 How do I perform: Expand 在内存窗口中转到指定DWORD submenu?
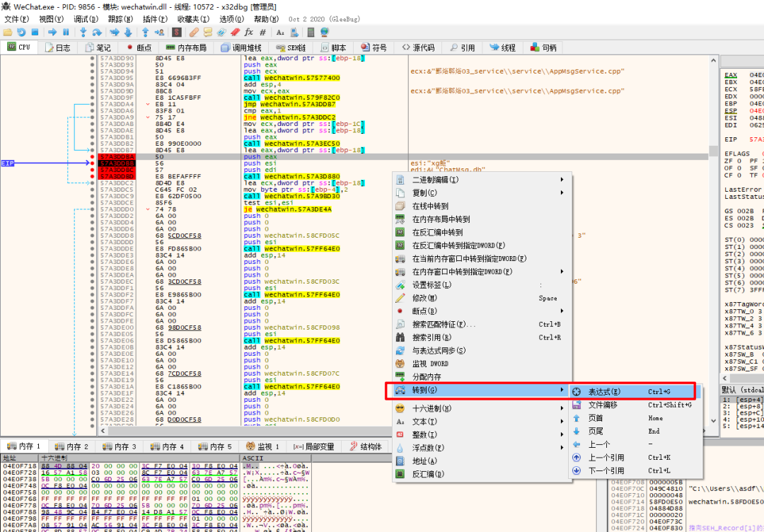pyautogui.click(x=482, y=272)
